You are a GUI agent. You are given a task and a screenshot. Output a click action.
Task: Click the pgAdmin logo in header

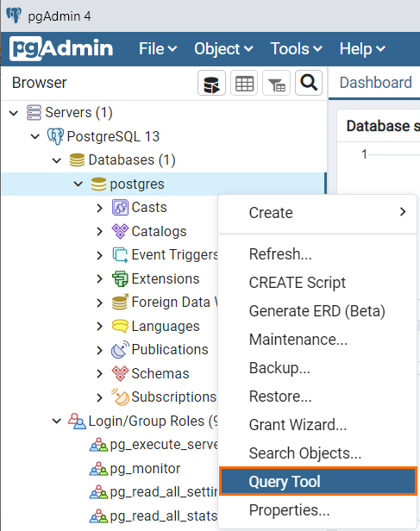point(61,49)
